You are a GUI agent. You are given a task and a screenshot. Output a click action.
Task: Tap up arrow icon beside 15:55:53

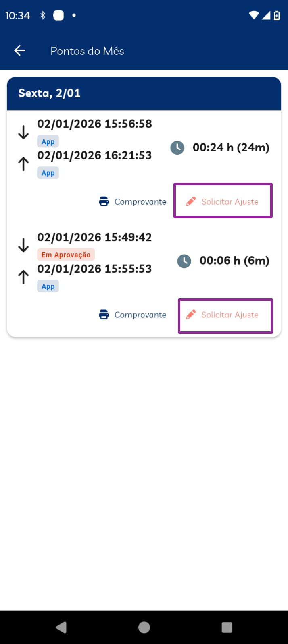tap(23, 277)
